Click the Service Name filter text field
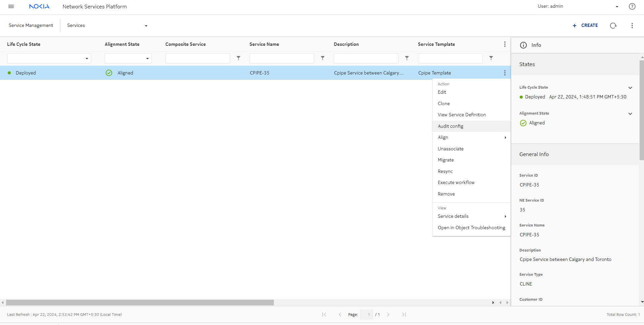The width and height of the screenshot is (644, 325). [x=282, y=58]
